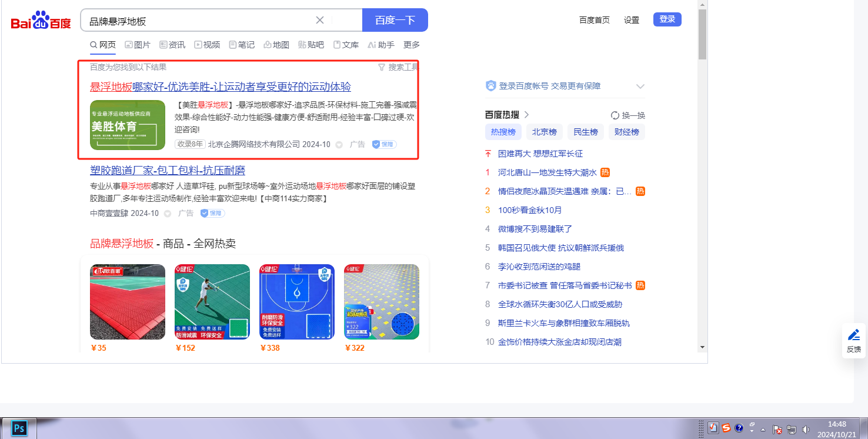Click the volume speaker tray icon
868x439 pixels.
pyautogui.click(x=806, y=430)
